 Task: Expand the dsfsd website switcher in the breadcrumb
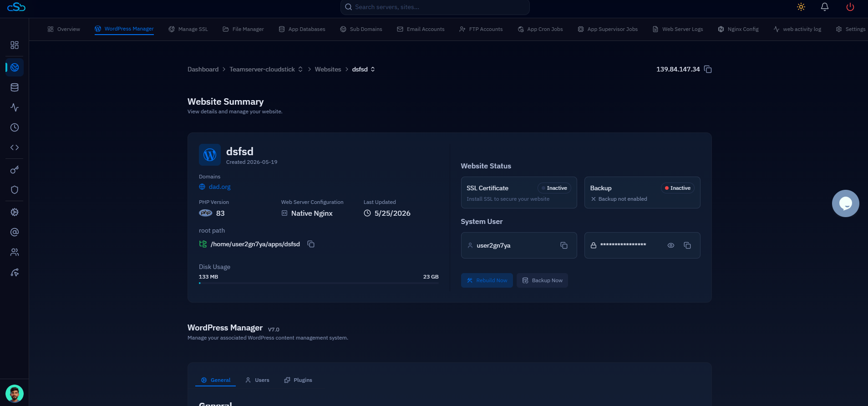coord(373,69)
